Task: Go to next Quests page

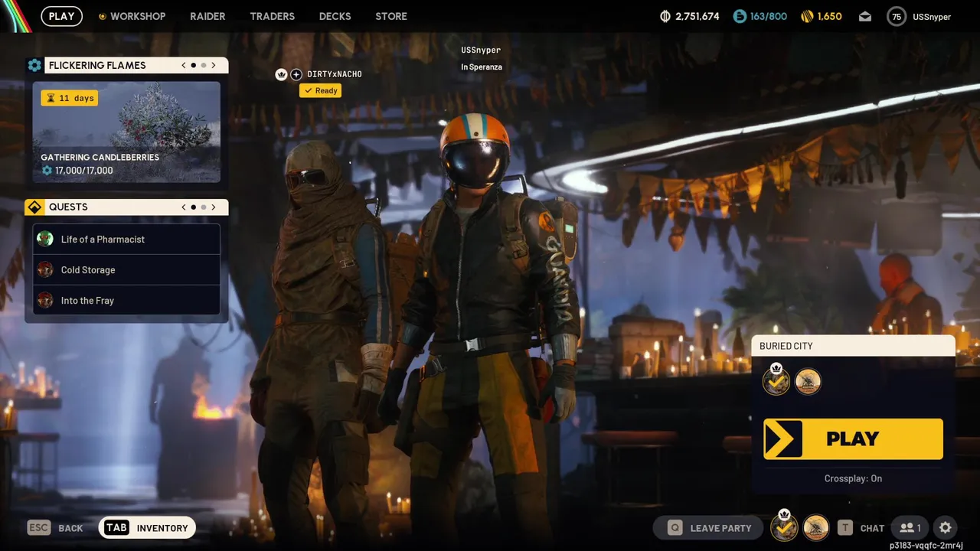Action: point(214,207)
